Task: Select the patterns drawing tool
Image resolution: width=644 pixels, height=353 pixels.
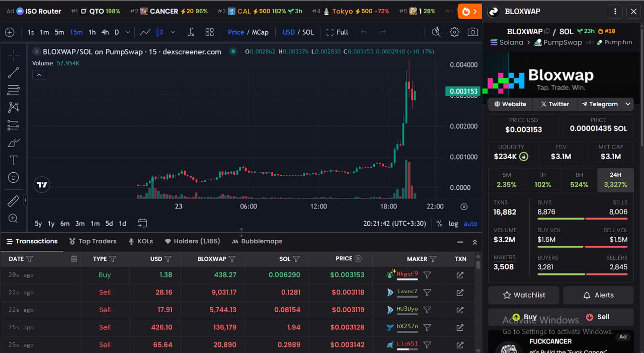Action: point(14,107)
